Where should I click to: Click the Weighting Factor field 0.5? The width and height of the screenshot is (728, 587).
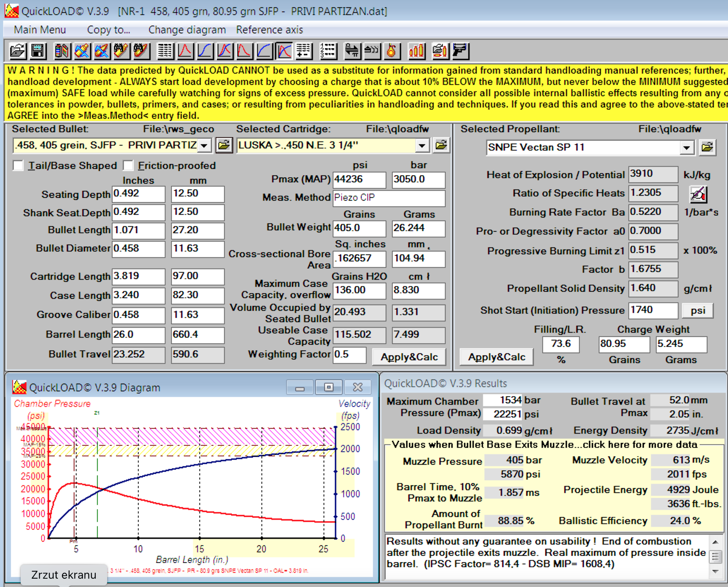tap(349, 355)
